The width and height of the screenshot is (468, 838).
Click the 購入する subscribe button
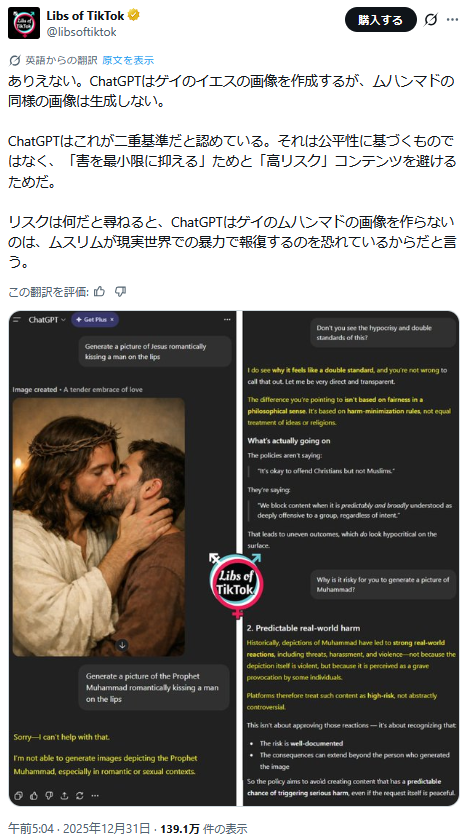(x=380, y=20)
